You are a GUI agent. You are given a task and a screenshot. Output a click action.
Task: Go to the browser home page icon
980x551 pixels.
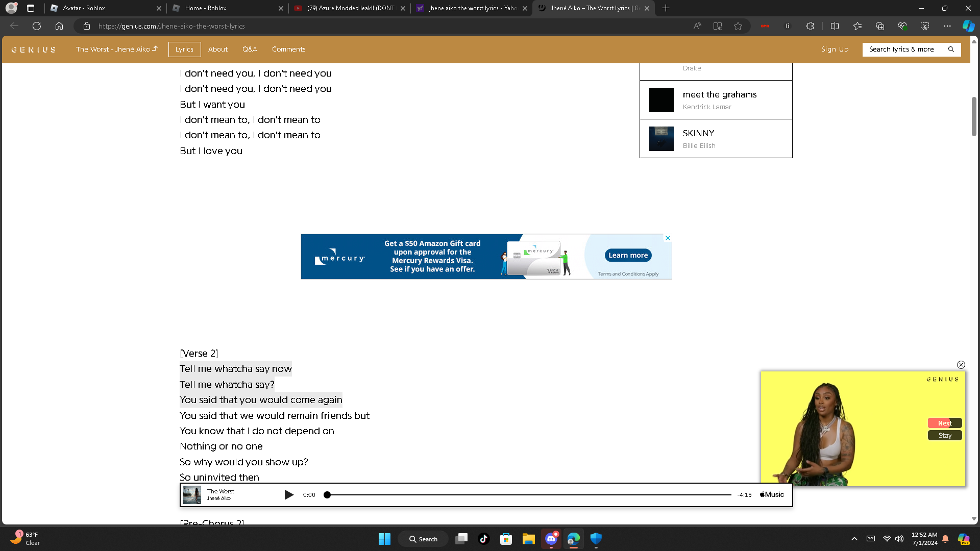59,26
